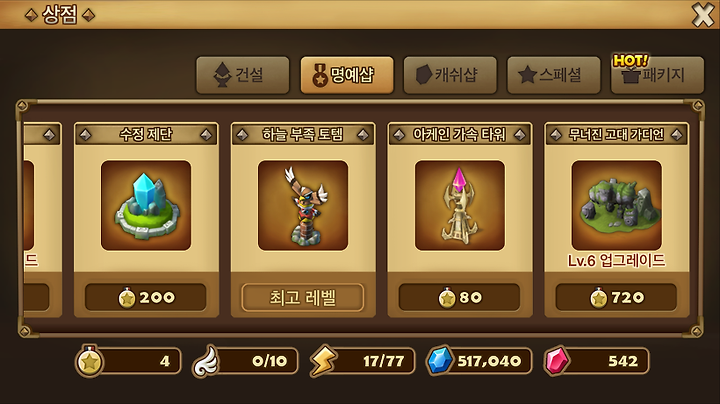The height and width of the screenshot is (404, 720).
Task: Tap the blue mana stone icon
Action: [440, 361]
